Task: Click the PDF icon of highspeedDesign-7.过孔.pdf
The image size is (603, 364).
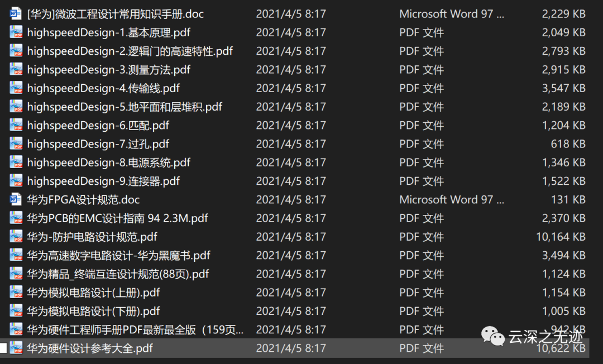Action: (x=16, y=143)
